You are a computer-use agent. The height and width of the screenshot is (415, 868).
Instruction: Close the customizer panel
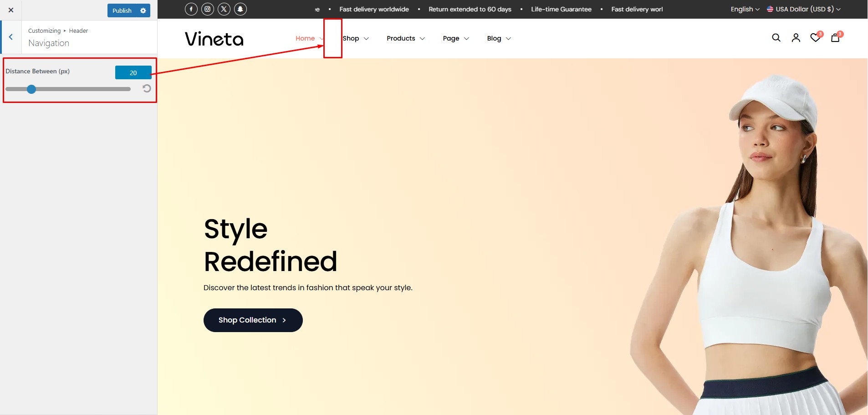(11, 10)
